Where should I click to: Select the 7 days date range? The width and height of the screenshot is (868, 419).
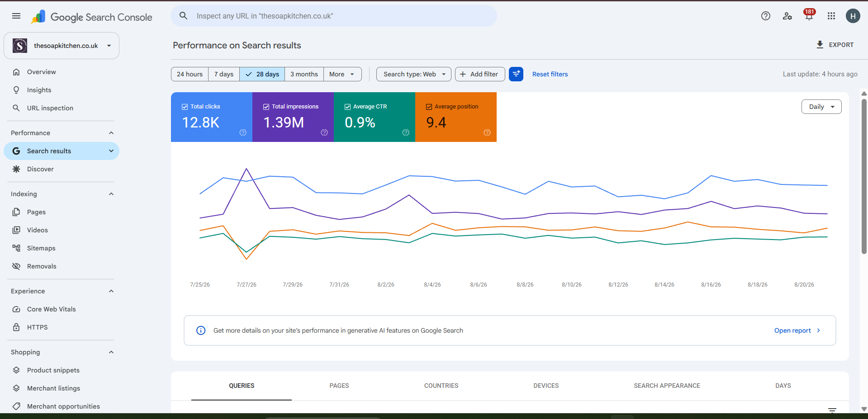[x=224, y=74]
